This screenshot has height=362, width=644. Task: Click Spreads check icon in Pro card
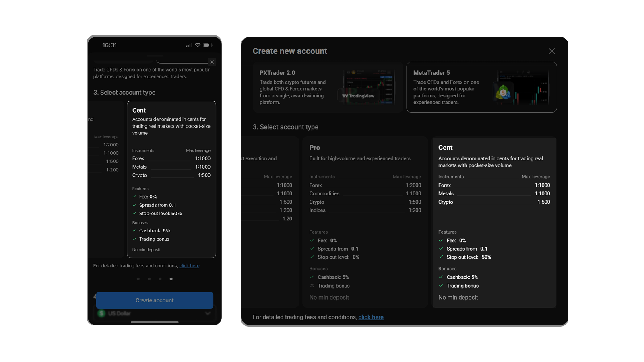(312, 249)
